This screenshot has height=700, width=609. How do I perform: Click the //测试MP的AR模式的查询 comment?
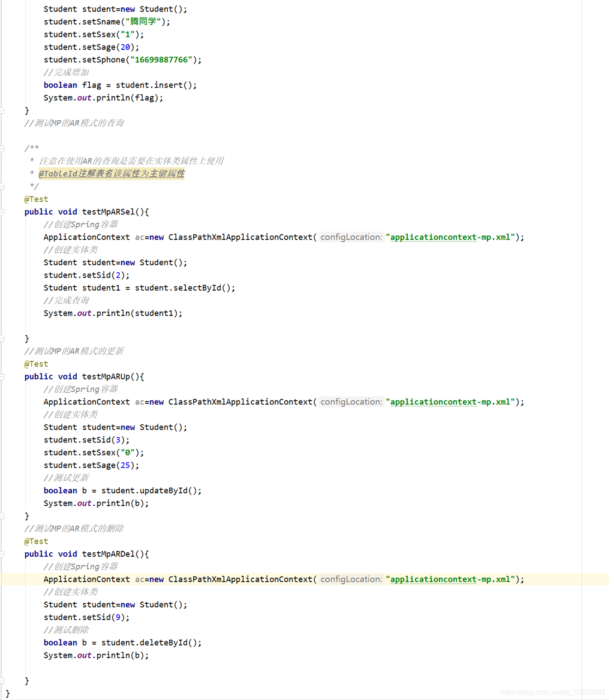(74, 123)
